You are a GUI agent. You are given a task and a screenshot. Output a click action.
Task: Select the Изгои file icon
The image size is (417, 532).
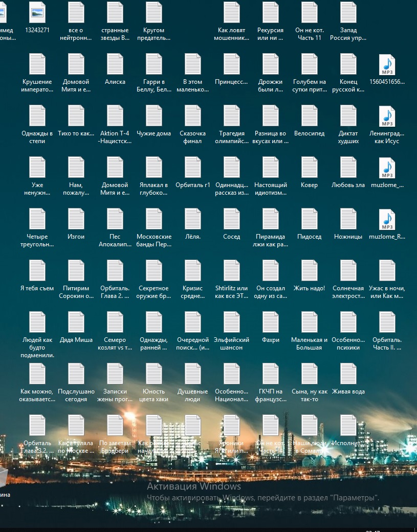point(76,220)
